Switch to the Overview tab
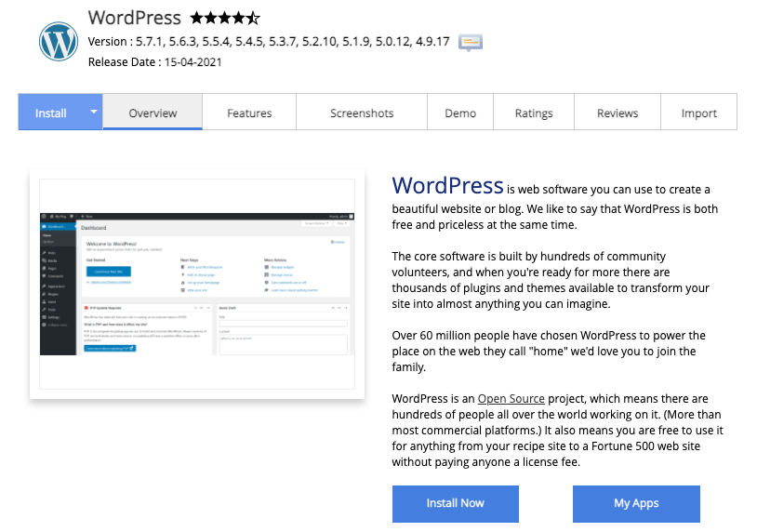 [x=153, y=113]
